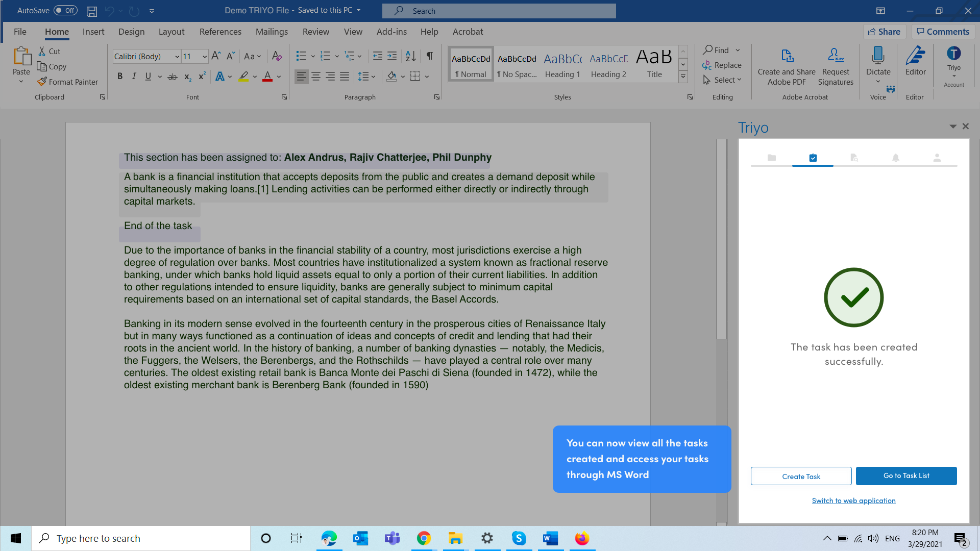Click the Create Task button
980x551 pixels.
tap(801, 476)
